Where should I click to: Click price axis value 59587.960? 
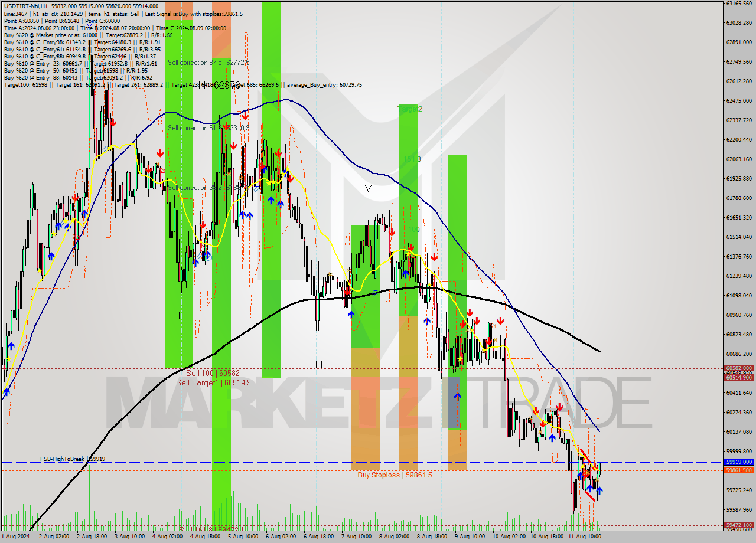[x=738, y=509]
